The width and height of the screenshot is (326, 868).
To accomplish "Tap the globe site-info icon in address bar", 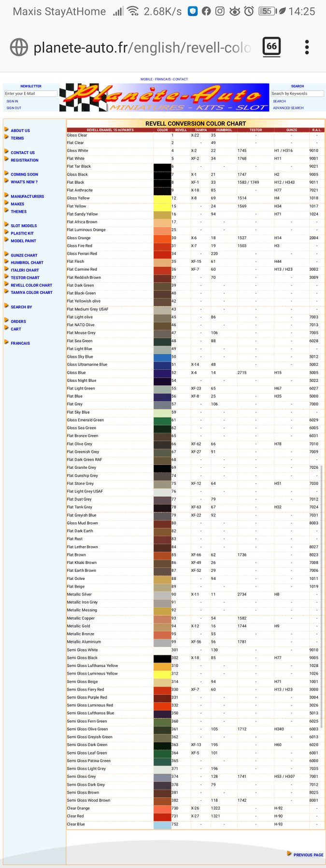I will (19, 47).
